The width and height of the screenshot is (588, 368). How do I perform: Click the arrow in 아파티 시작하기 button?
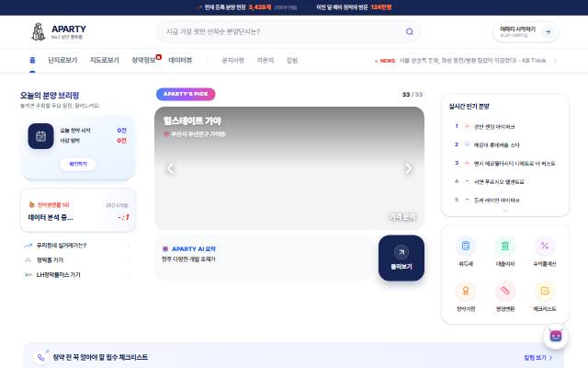(x=548, y=32)
